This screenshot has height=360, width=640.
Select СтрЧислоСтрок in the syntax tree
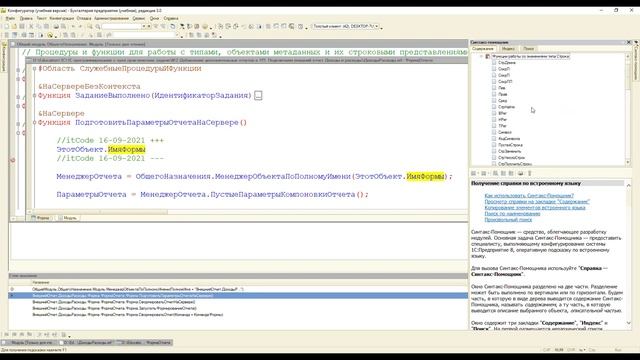pos(511,158)
